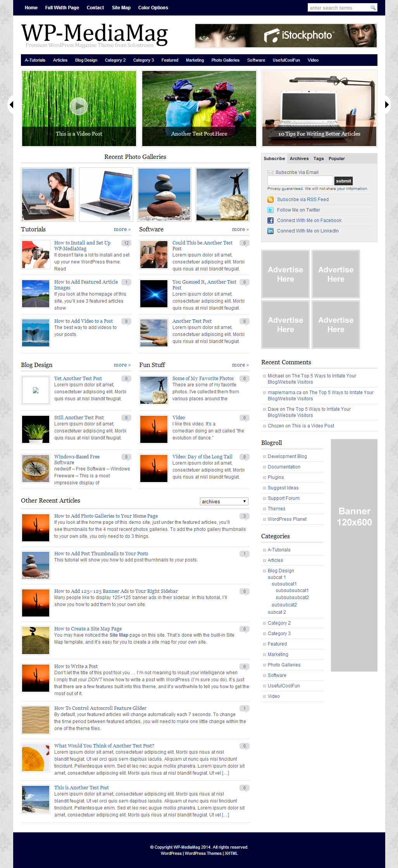Click the Tutorials more link
The image size is (398, 868).
click(122, 229)
